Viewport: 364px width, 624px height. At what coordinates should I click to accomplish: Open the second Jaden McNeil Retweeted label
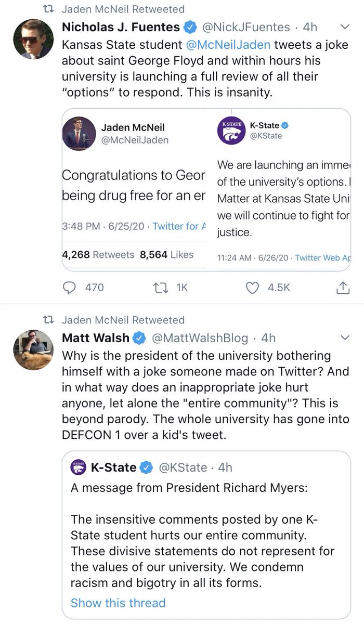click(x=123, y=320)
